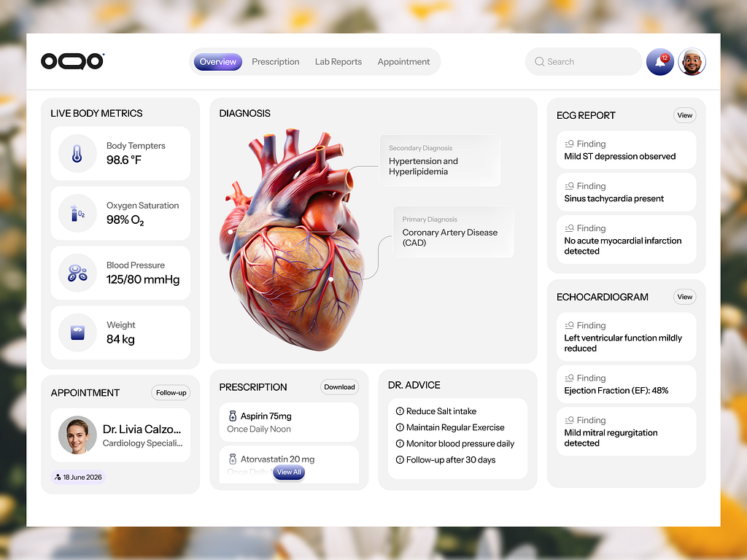Click the Primary Diagnosis Coronary Artery Disease card
This screenshot has width=747, height=560.
pos(454,231)
